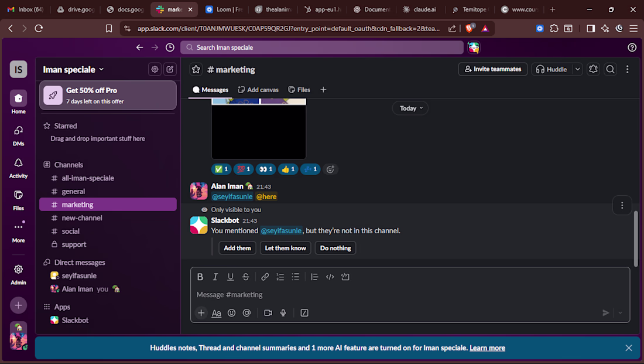Record a video clip
This screenshot has width=644, height=364.
pos(268,313)
